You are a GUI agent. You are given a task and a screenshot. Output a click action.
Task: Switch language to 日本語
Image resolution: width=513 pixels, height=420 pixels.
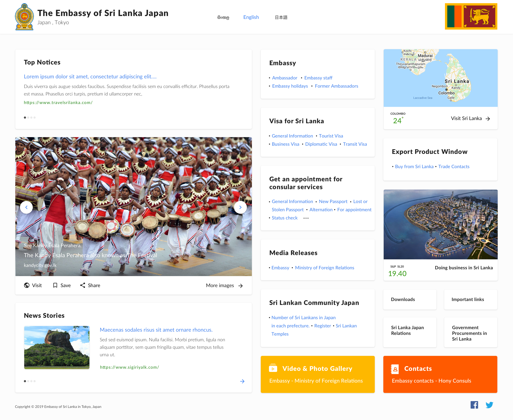281,17
